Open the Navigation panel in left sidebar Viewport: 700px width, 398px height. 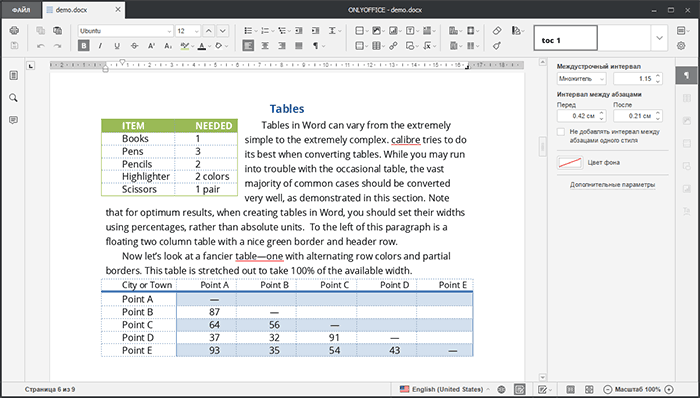[13, 75]
